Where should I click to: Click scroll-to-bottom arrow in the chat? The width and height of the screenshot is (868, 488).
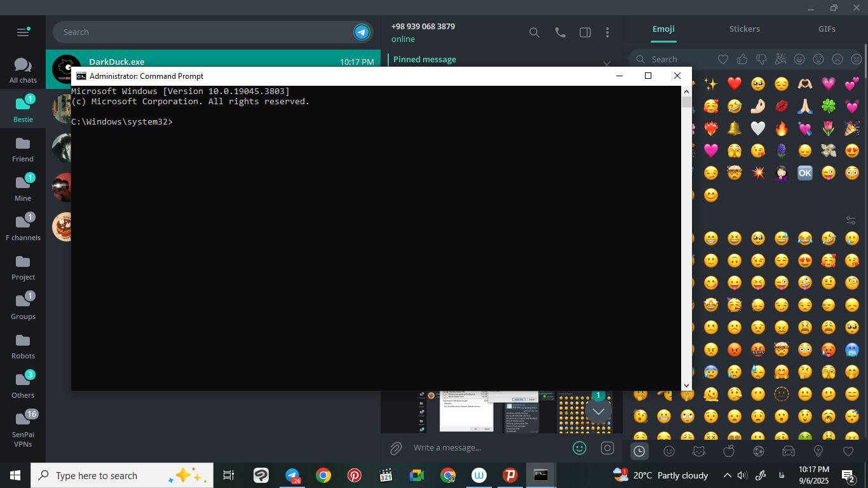pyautogui.click(x=598, y=411)
